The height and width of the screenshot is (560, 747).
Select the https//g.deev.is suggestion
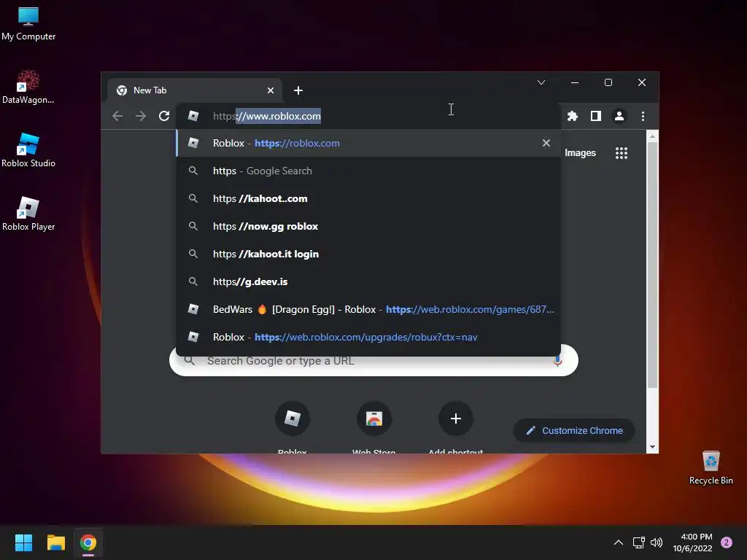pyautogui.click(x=368, y=281)
